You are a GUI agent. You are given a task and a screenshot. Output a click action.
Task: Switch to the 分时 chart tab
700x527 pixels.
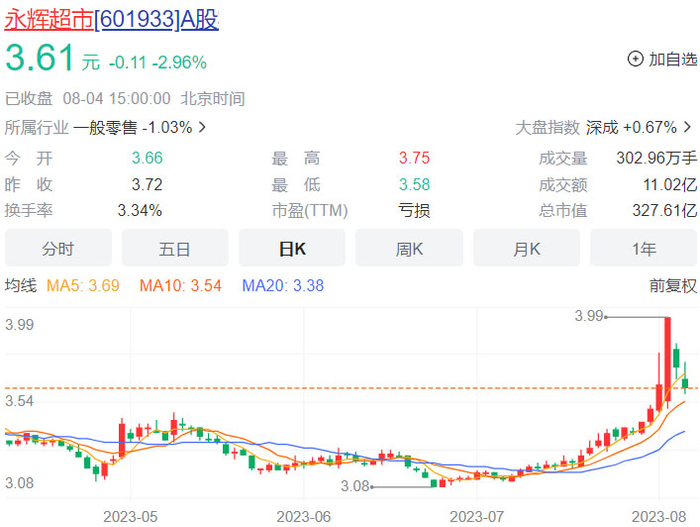(58, 248)
